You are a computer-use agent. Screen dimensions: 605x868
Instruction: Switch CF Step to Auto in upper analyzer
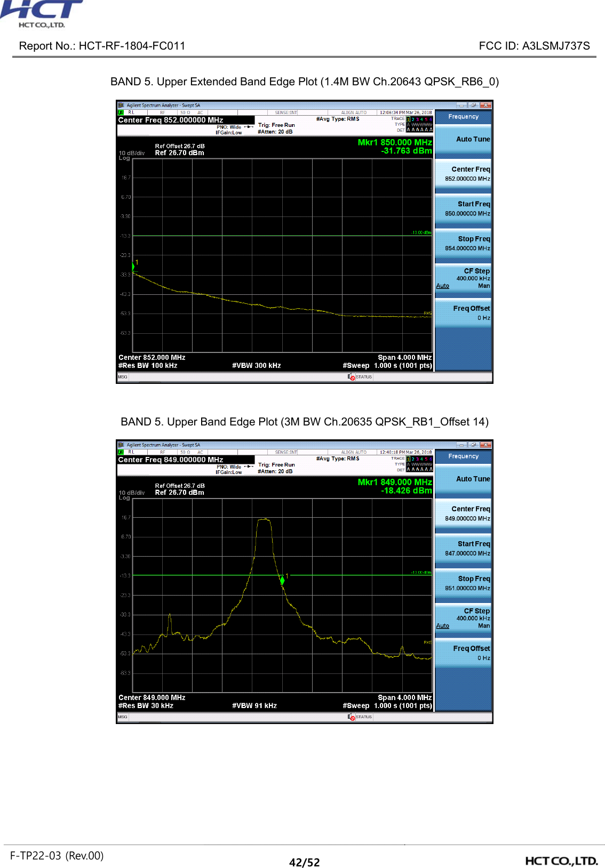point(443,286)
